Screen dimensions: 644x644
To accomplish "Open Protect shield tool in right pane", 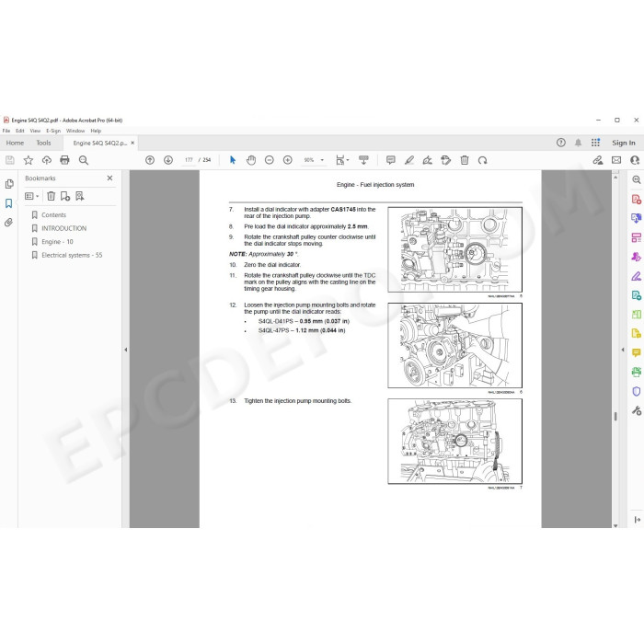I will (x=637, y=391).
